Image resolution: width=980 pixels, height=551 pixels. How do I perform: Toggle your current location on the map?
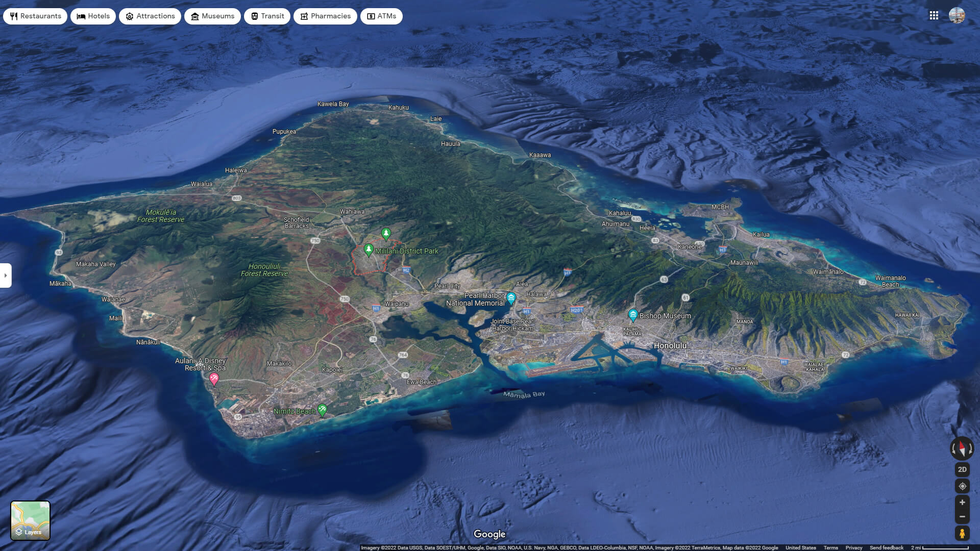pos(962,486)
